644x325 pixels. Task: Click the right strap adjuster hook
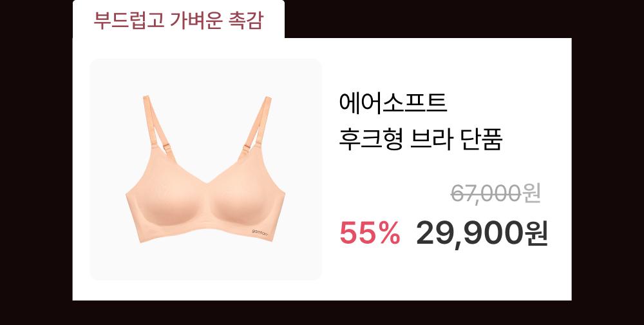pos(247,148)
